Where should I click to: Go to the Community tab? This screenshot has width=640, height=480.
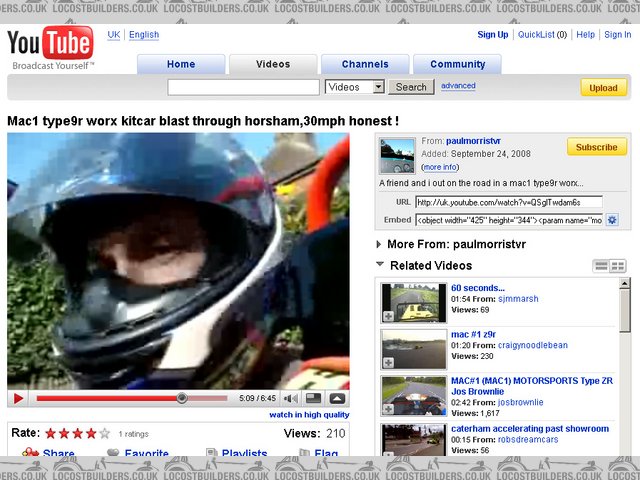457,64
